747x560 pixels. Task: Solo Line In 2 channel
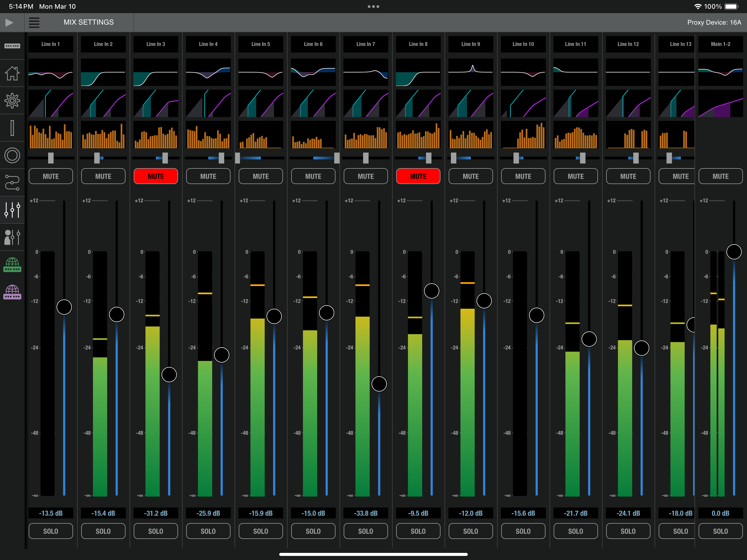pyautogui.click(x=103, y=531)
